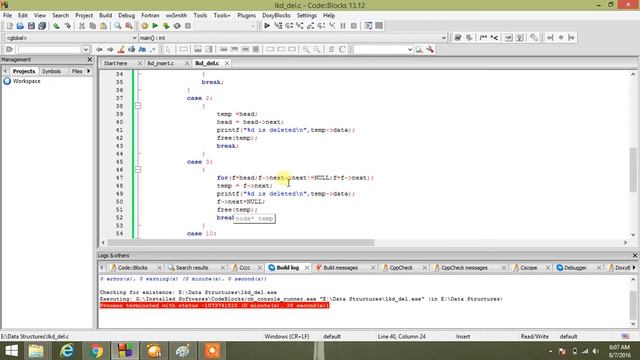Viewport: 640px width, 360px height.
Task: Click the DoxyBlocks wrench config icon
Action: [x=534, y=38]
